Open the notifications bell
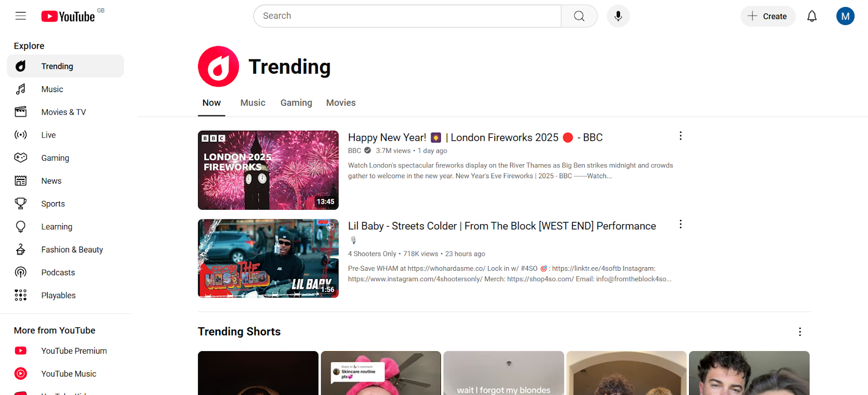 [812, 16]
